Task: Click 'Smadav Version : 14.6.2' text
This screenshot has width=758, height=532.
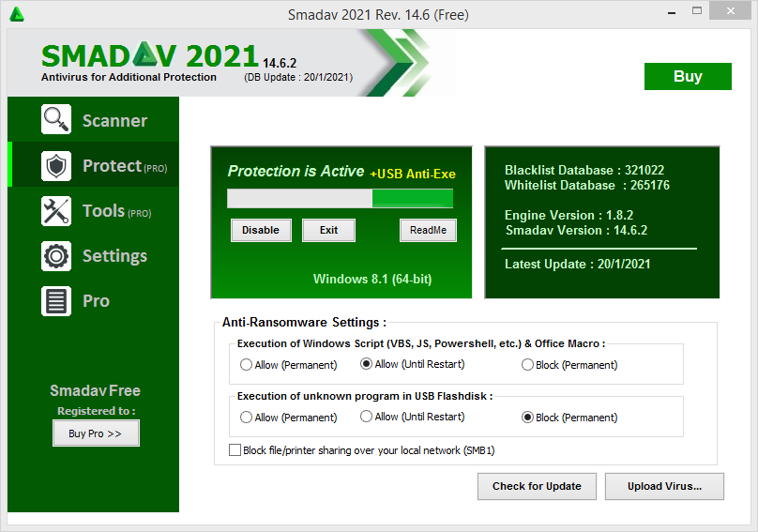Action: click(576, 230)
